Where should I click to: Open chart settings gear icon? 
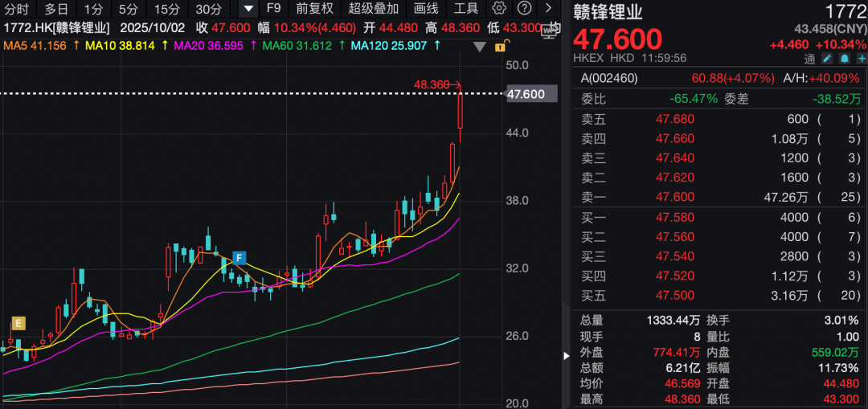pyautogui.click(x=499, y=9)
